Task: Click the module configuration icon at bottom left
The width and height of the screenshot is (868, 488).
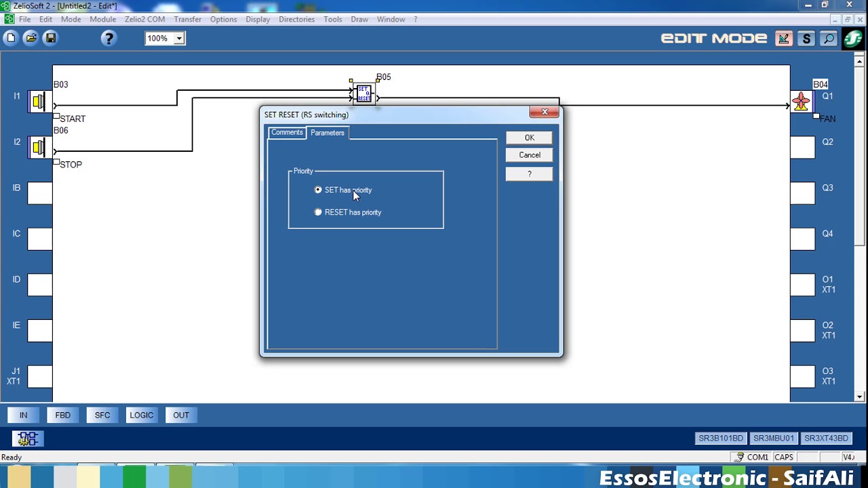Action: [28, 439]
